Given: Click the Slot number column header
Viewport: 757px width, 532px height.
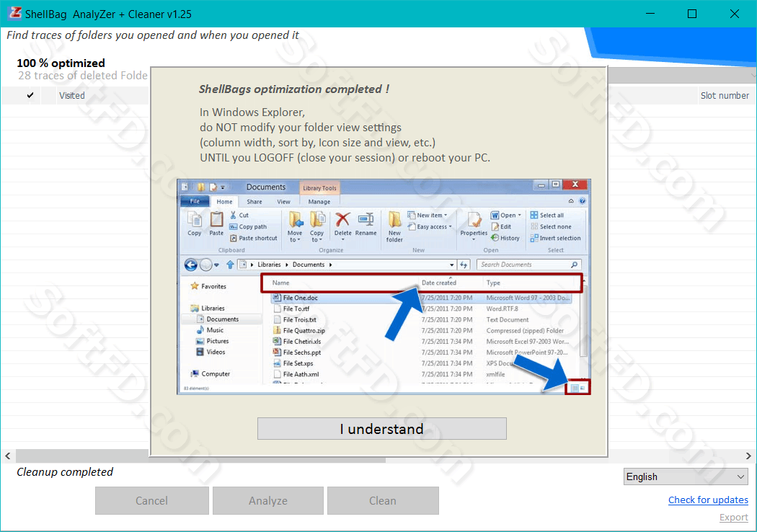Looking at the screenshot, I should click(725, 96).
